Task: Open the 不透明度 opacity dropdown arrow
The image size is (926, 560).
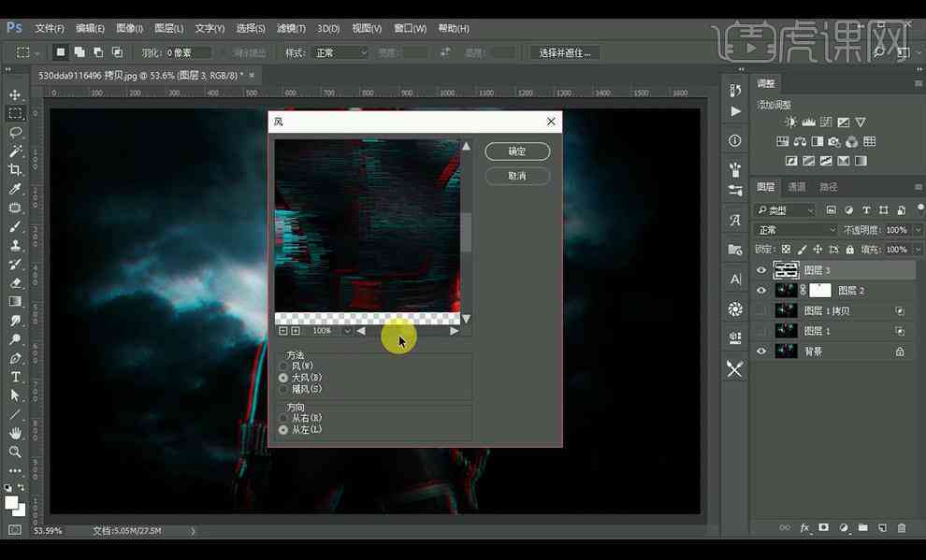Action: coord(918,230)
